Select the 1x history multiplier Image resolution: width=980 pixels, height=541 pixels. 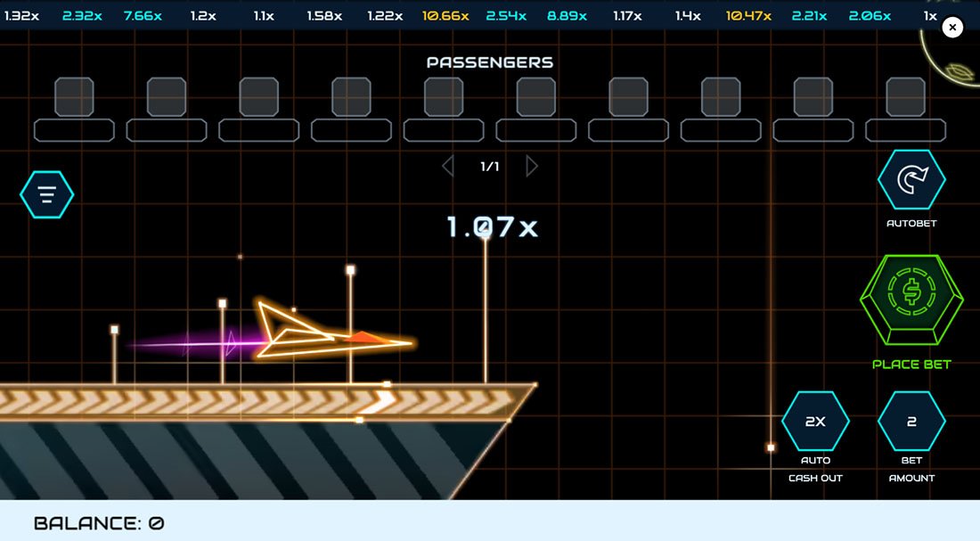click(x=931, y=16)
